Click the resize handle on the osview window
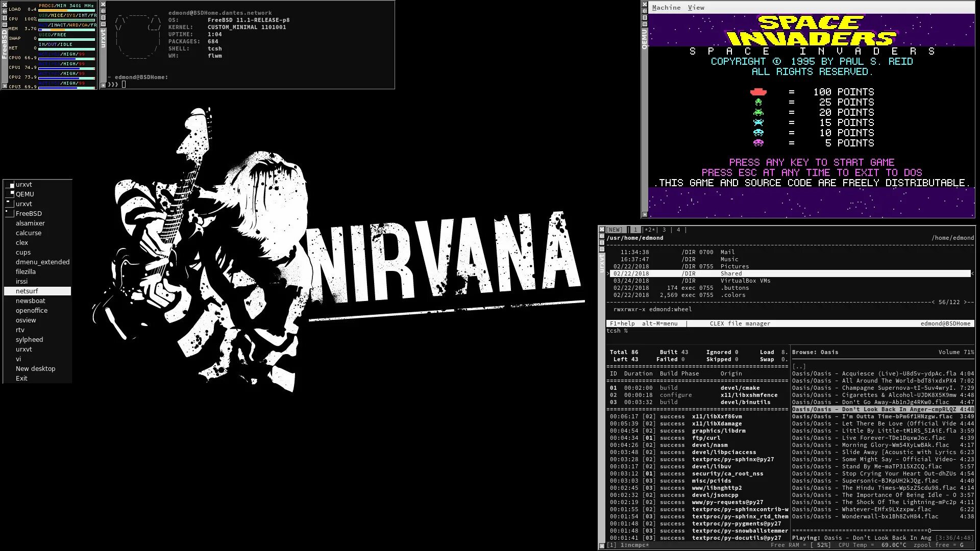The width and height of the screenshot is (980, 551). point(5,86)
